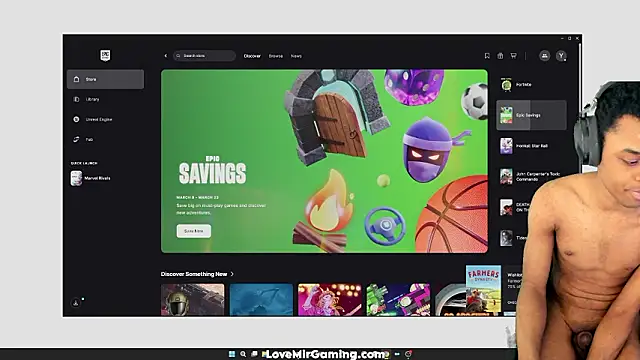Image resolution: width=640 pixels, height=360 pixels.
Task: Open the pink anime game thumbnail
Action: (x=330, y=300)
